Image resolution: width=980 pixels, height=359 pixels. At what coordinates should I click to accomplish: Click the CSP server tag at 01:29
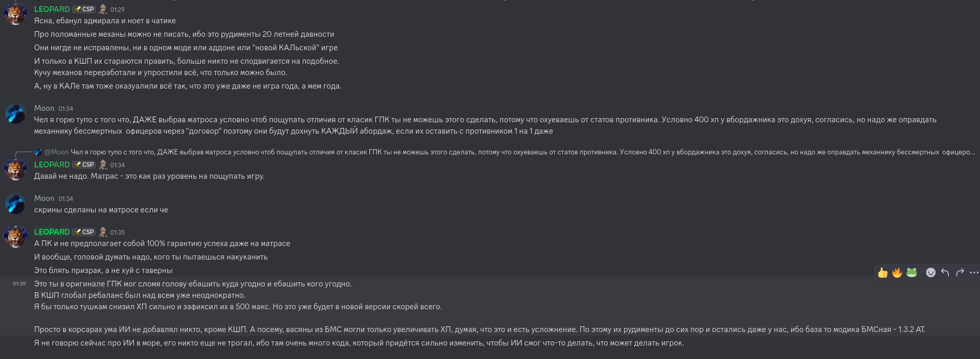coord(84,9)
